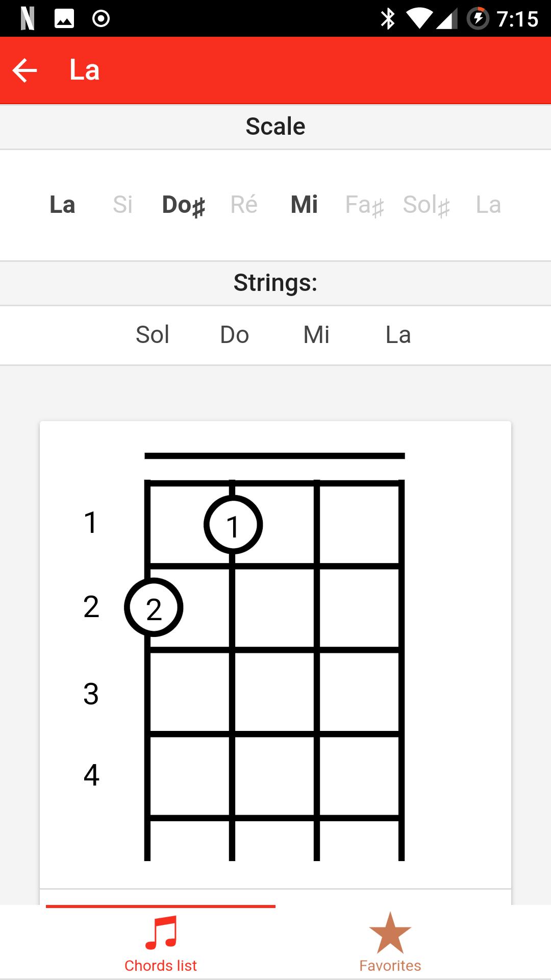Tap the Do string label
The image size is (551, 980).
(x=235, y=335)
